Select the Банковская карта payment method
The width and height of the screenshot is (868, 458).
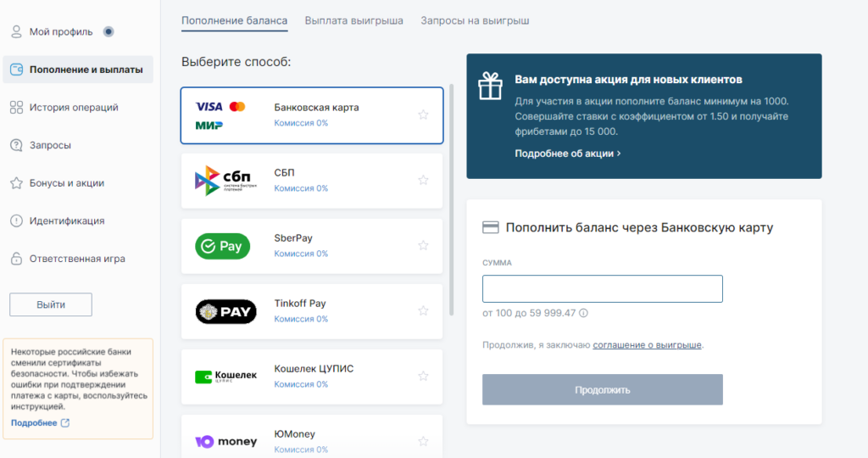pyautogui.click(x=312, y=115)
